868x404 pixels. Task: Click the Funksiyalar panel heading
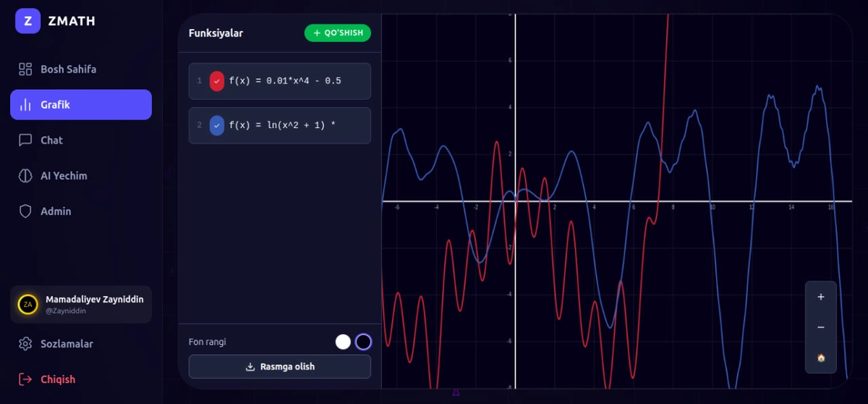216,33
